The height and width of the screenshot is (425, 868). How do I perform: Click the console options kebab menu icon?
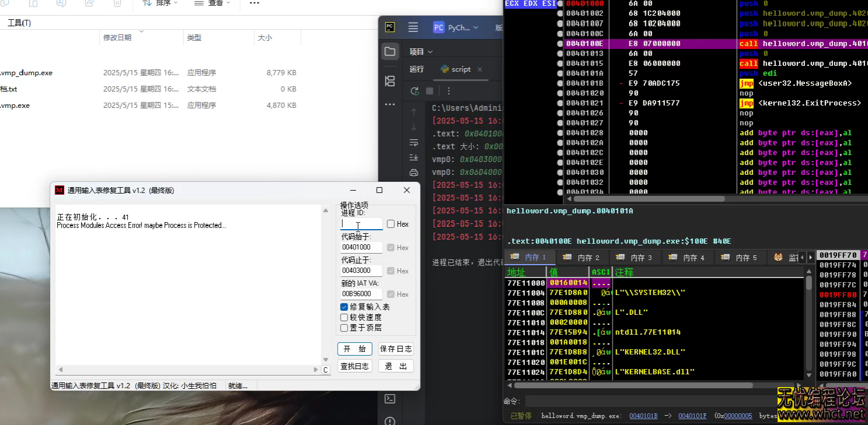pos(448,91)
